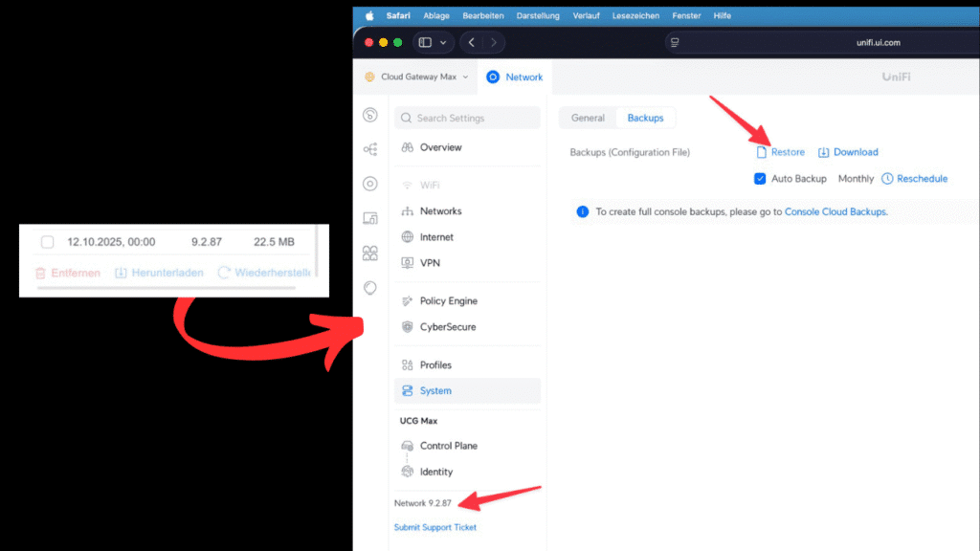Click the Restore backup link
This screenshot has height=551, width=980.
point(788,152)
